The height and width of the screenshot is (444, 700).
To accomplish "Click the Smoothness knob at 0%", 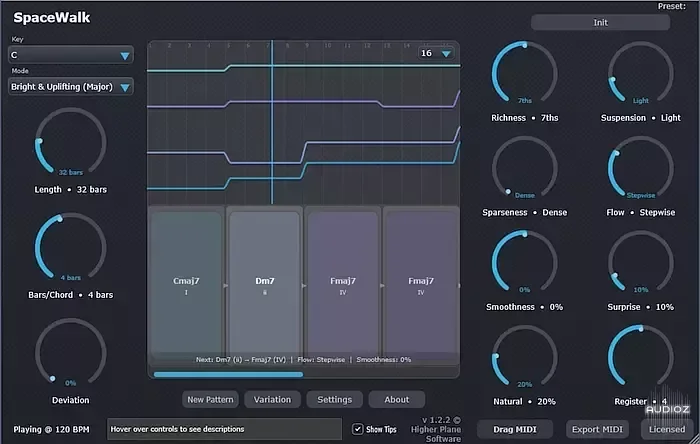I will click(x=525, y=263).
